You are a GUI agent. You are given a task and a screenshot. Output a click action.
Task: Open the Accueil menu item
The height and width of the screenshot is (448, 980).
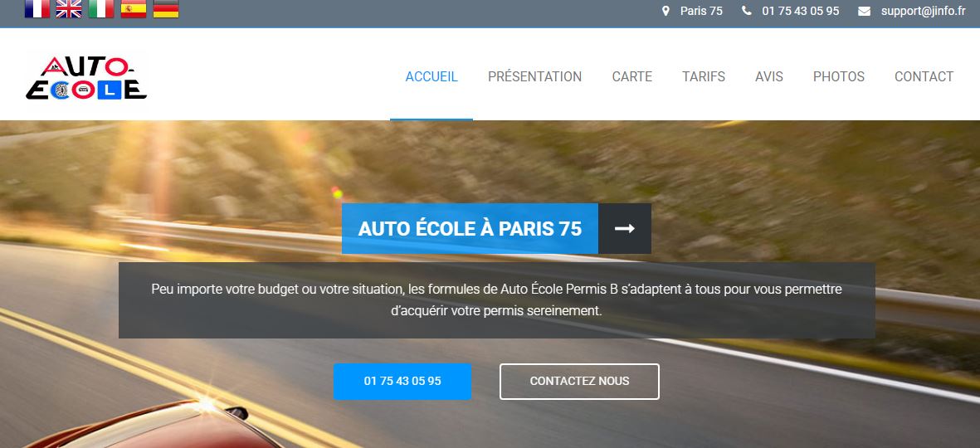[431, 77]
